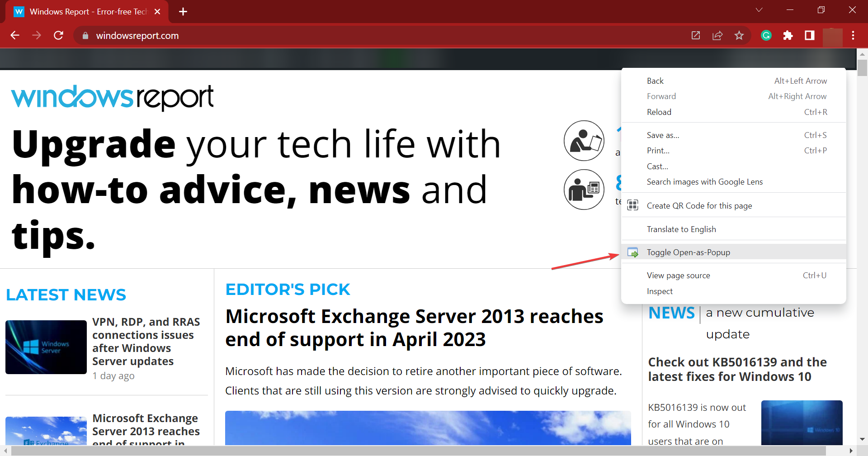Bookmark this page with the star icon
Image resolution: width=868 pixels, height=456 pixels.
coord(739,35)
